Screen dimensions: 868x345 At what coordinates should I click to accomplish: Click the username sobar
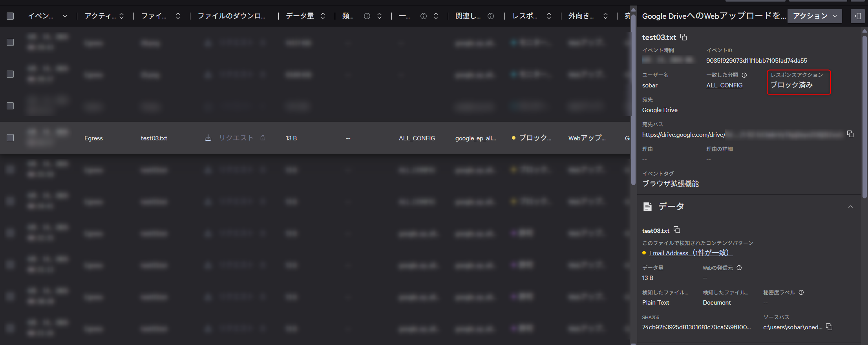[x=650, y=85]
